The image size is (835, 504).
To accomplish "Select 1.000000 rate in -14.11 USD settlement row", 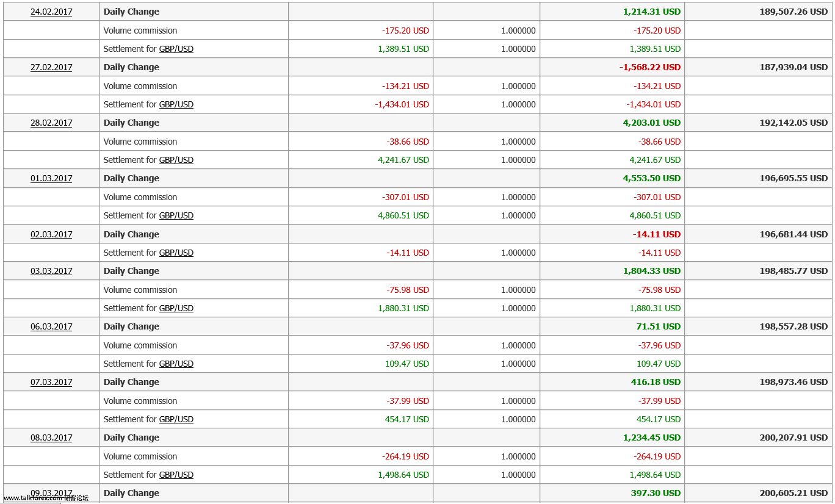I will 518,253.
